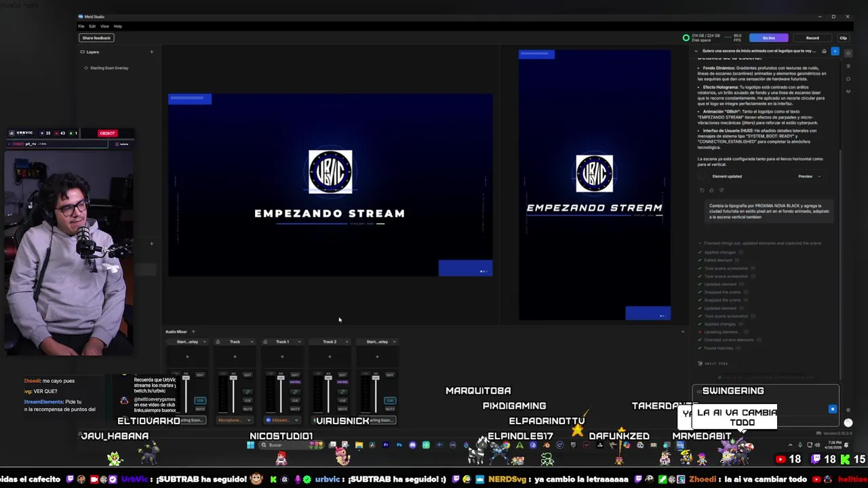Toggle CUE on Track 2

(x=342, y=401)
